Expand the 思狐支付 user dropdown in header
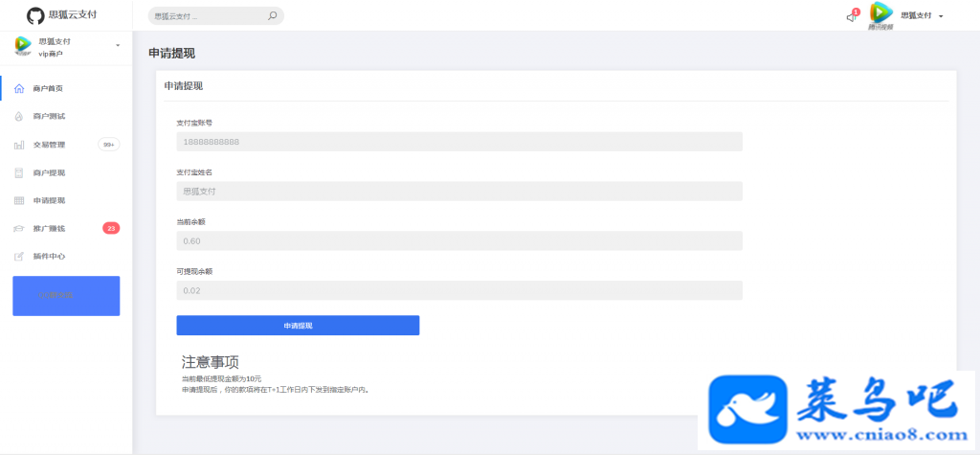Screen dimensions: 980x455 tap(922, 15)
